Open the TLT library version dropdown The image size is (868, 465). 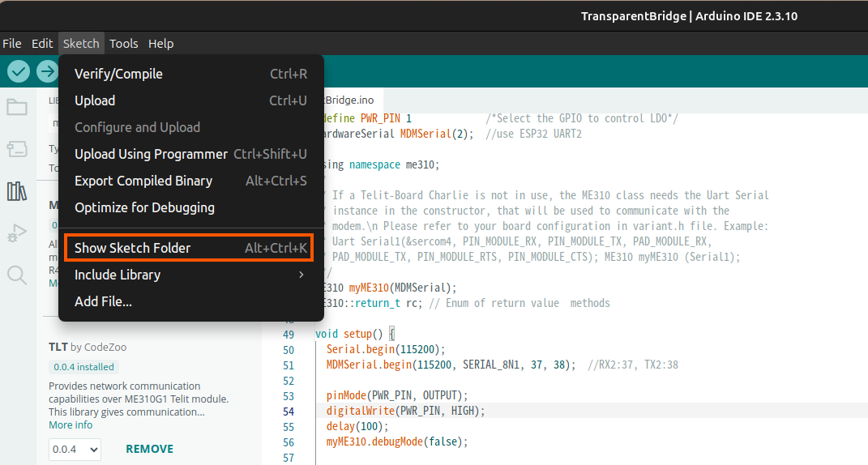point(75,449)
